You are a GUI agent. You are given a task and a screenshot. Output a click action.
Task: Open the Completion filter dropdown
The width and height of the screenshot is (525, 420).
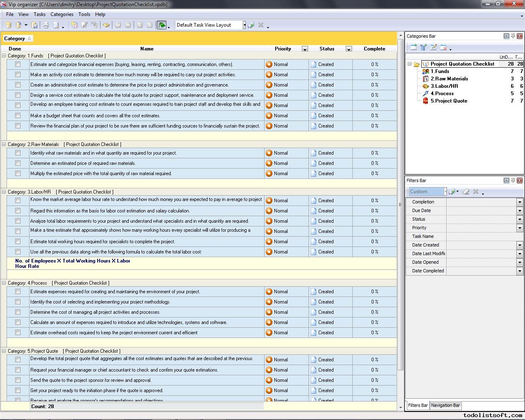pos(519,202)
